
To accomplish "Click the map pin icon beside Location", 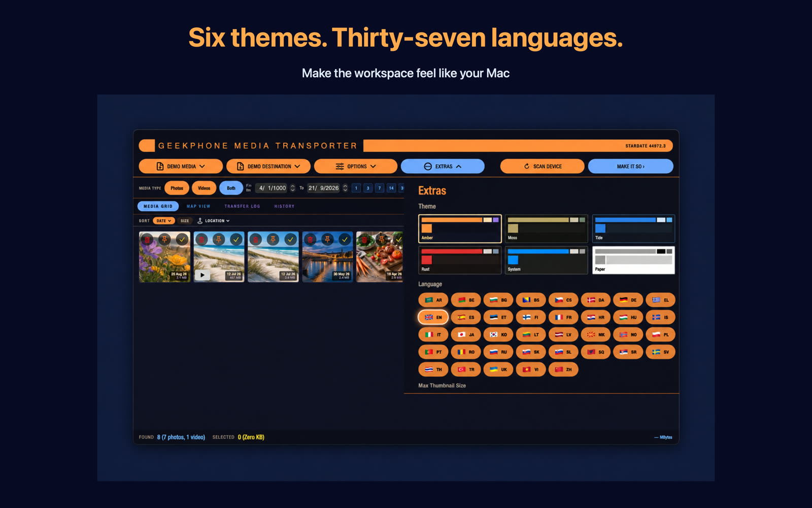I will [200, 220].
